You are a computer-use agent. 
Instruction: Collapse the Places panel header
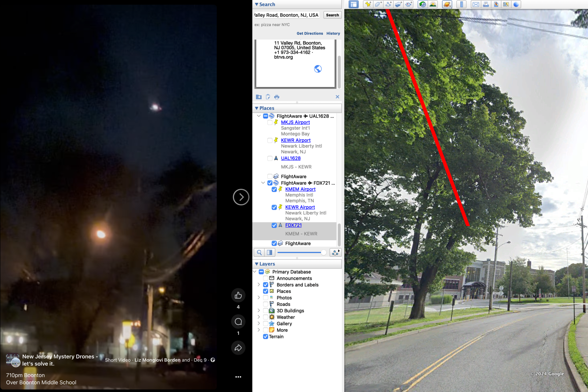click(x=257, y=108)
